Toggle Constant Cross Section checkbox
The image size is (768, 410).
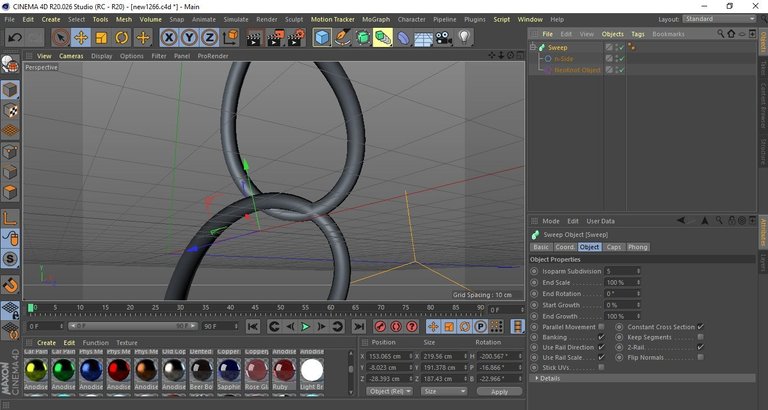tap(700, 327)
